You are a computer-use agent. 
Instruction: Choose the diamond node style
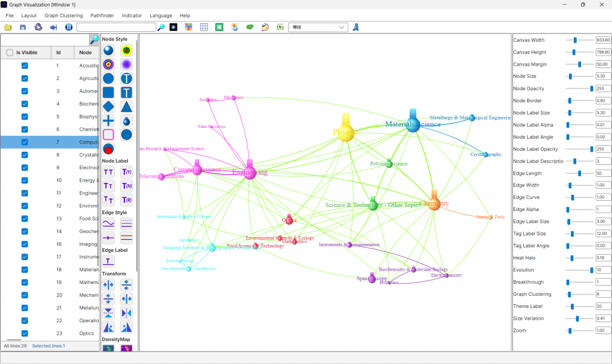pyautogui.click(x=108, y=106)
